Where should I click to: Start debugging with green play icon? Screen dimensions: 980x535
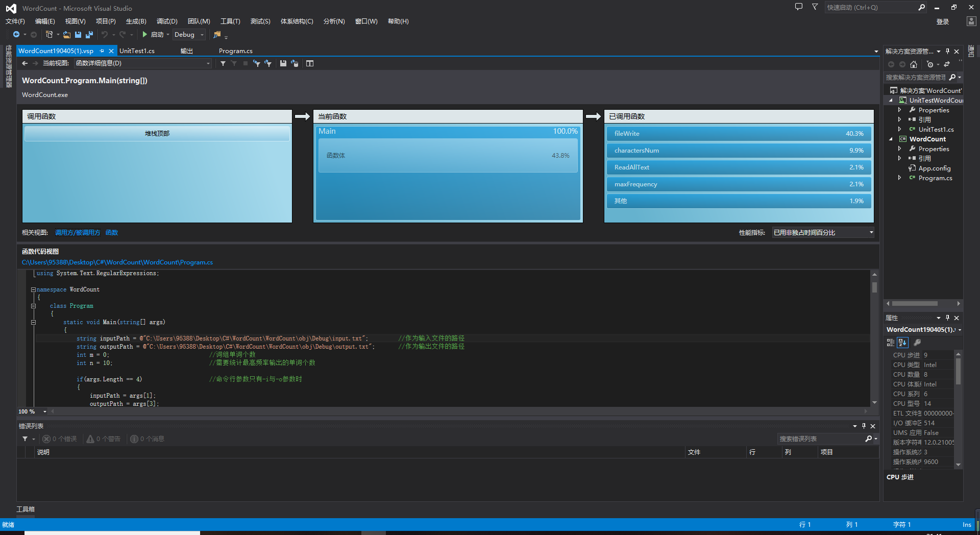145,34
